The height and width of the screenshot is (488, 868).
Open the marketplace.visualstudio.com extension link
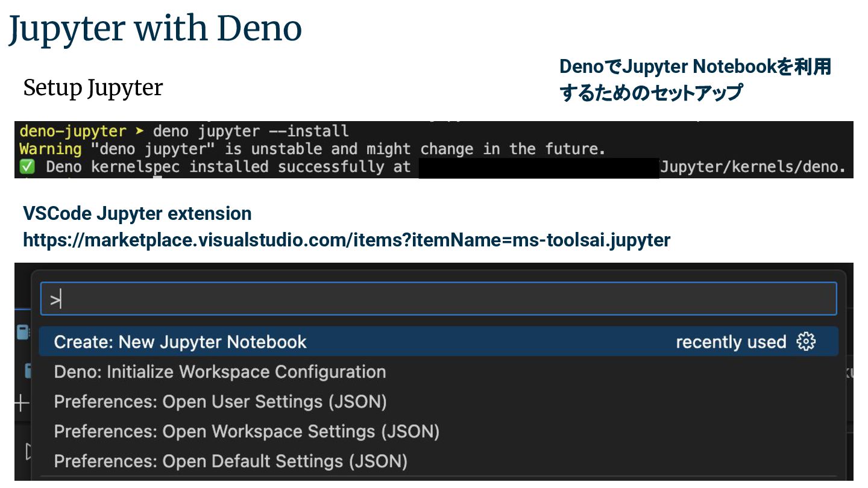click(347, 240)
